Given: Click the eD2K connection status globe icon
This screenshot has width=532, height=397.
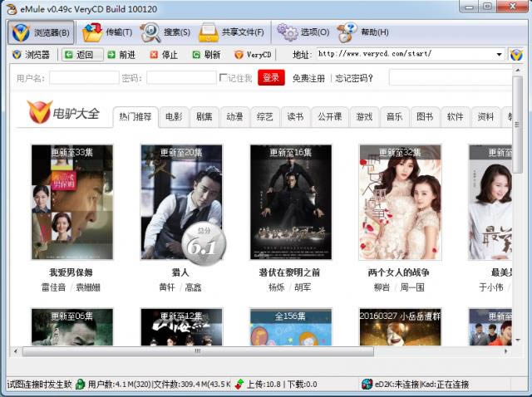Looking at the screenshot, I should click(x=367, y=384).
